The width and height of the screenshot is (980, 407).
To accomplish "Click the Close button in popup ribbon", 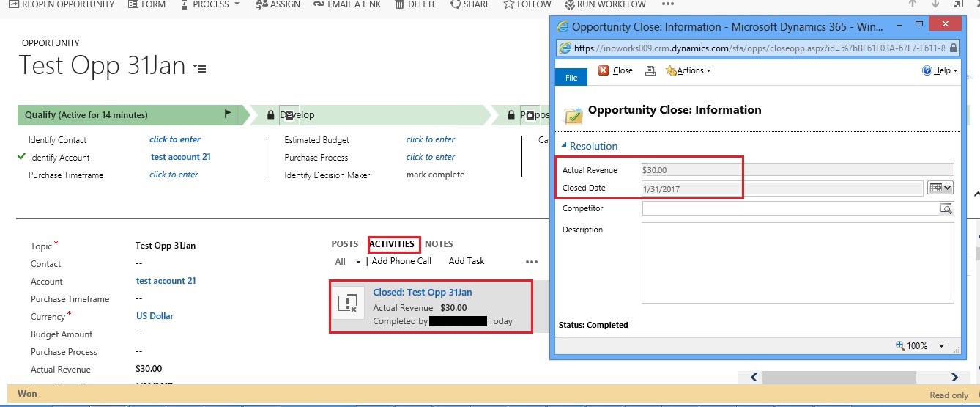I will [615, 70].
